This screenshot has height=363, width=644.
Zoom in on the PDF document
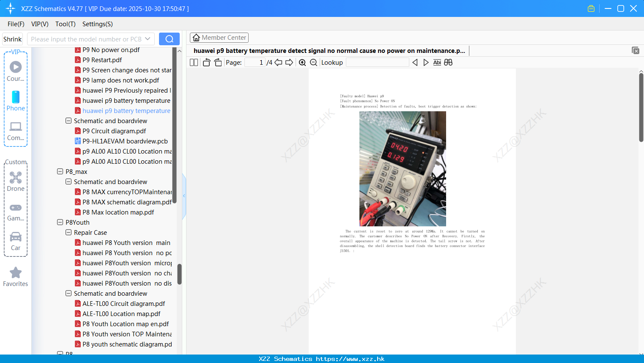[x=302, y=62]
